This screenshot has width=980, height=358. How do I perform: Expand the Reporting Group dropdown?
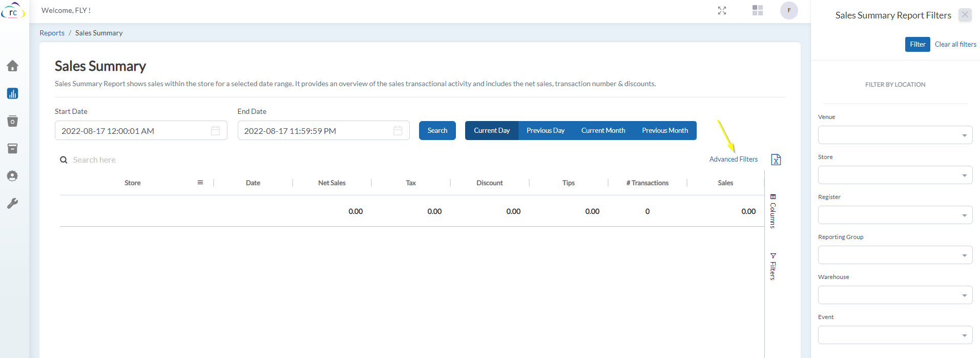[895, 255]
